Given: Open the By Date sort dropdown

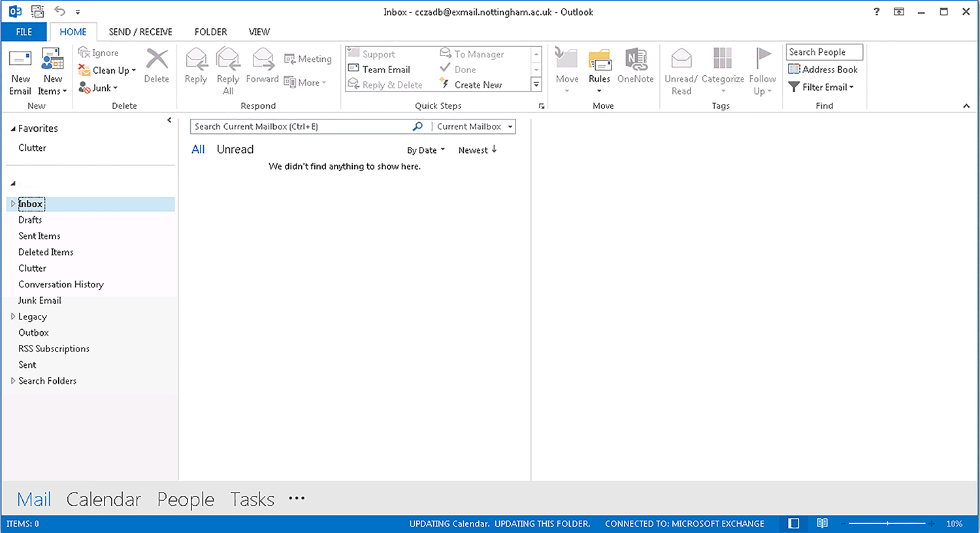Looking at the screenshot, I should [425, 150].
